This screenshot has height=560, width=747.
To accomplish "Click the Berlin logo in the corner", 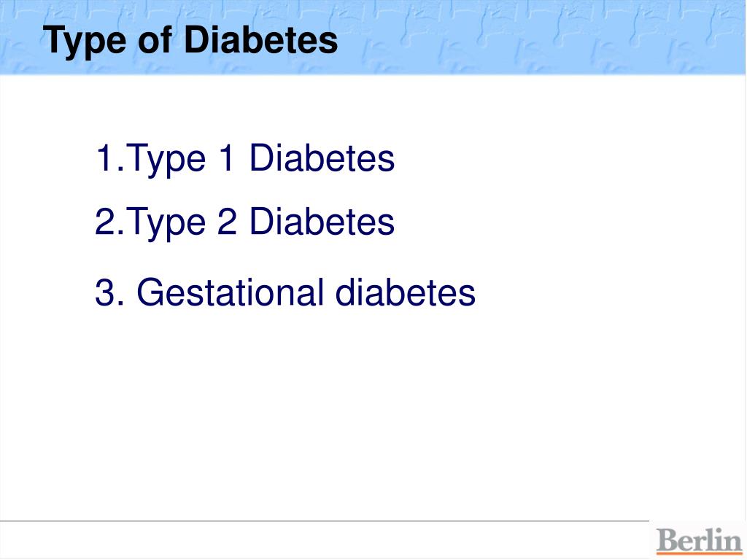I will [698, 541].
